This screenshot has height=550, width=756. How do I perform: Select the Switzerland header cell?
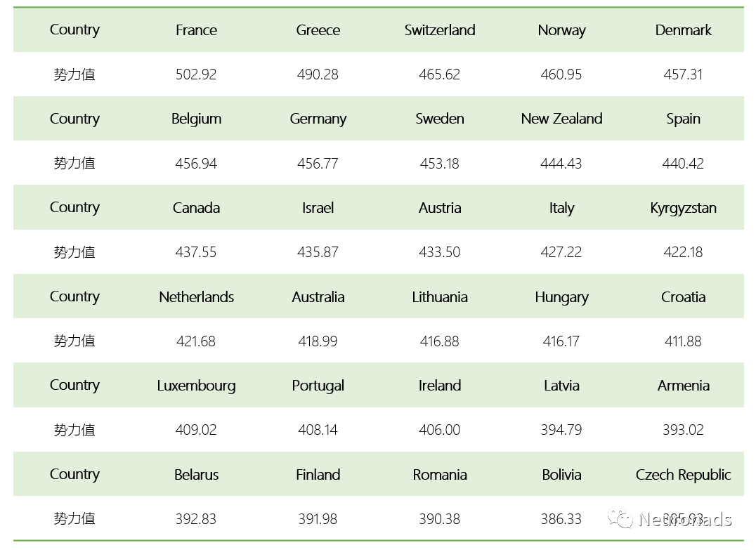point(440,30)
